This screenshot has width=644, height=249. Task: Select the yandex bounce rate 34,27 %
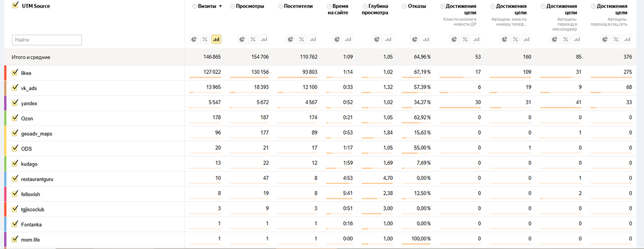[421, 102]
